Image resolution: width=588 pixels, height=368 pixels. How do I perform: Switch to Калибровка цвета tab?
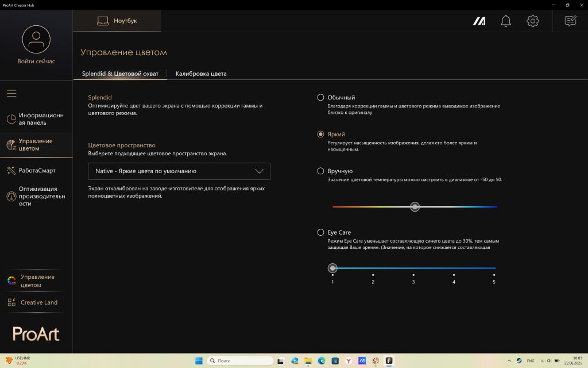(201, 74)
